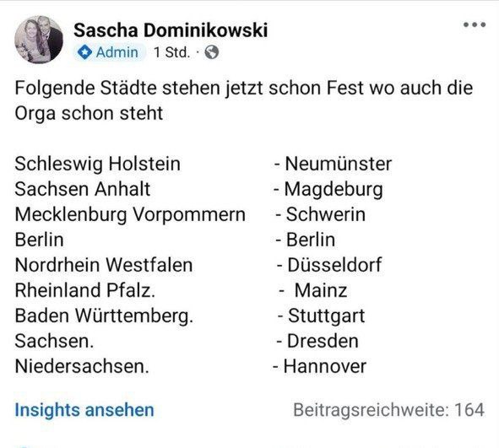The image size is (499, 448).
Task: Click the Admin label text
Action: (117, 52)
